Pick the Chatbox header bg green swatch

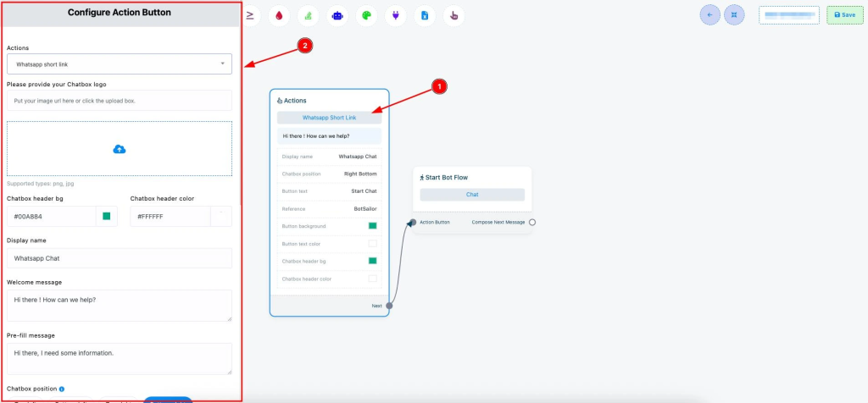(x=107, y=217)
